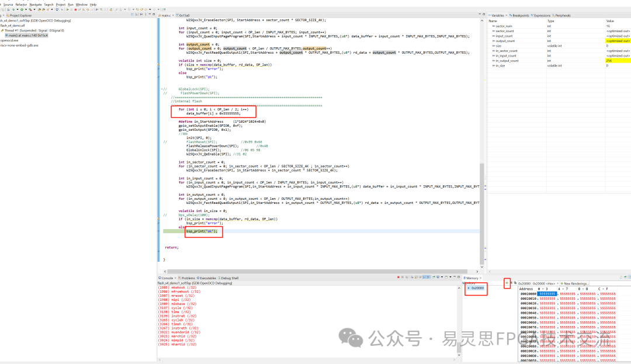Select flash_s4_demo1_softTap GDB OpenOCD Debugging entry
The height and width of the screenshot is (364, 631).
point(36,20)
